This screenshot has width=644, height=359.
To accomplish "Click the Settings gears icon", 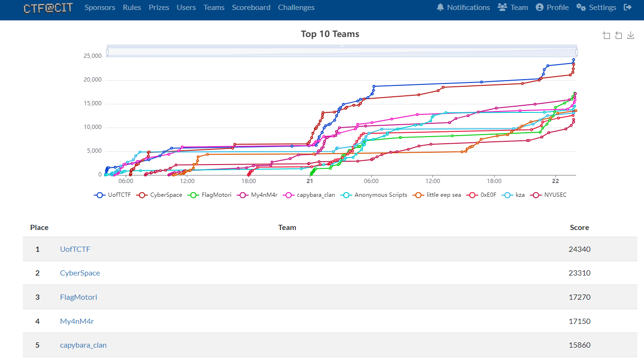I will point(581,7).
